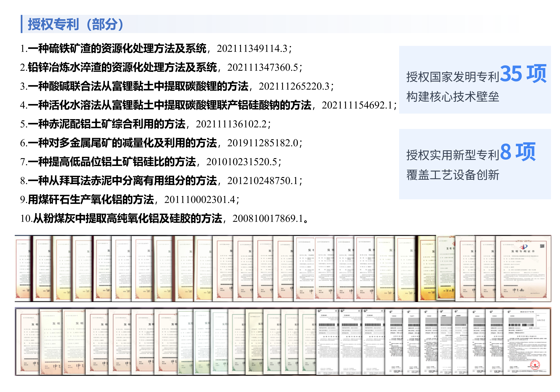Viewport: 560px width, 392px height.
Task: Click patent number 200810017869.1
Action: [268, 219]
